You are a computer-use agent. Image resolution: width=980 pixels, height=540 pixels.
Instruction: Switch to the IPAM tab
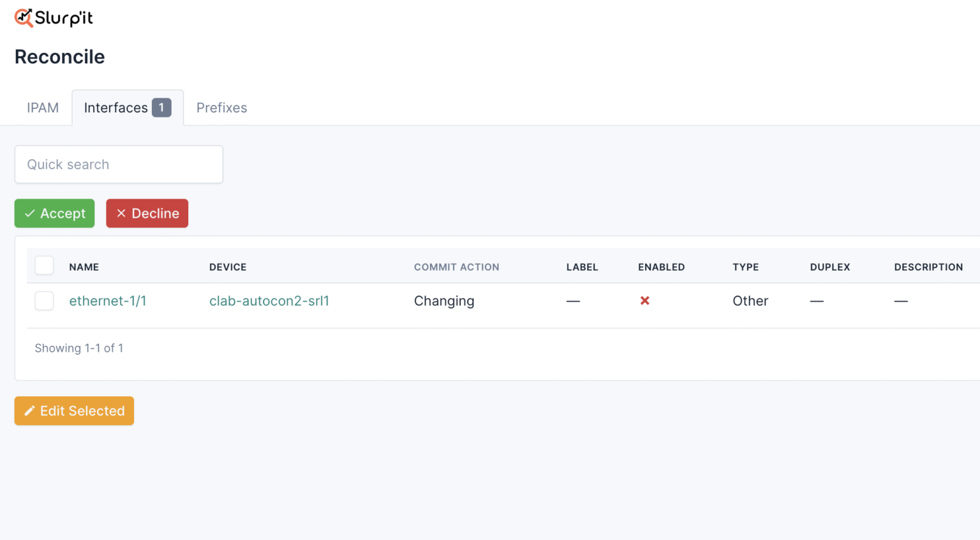[x=43, y=107]
